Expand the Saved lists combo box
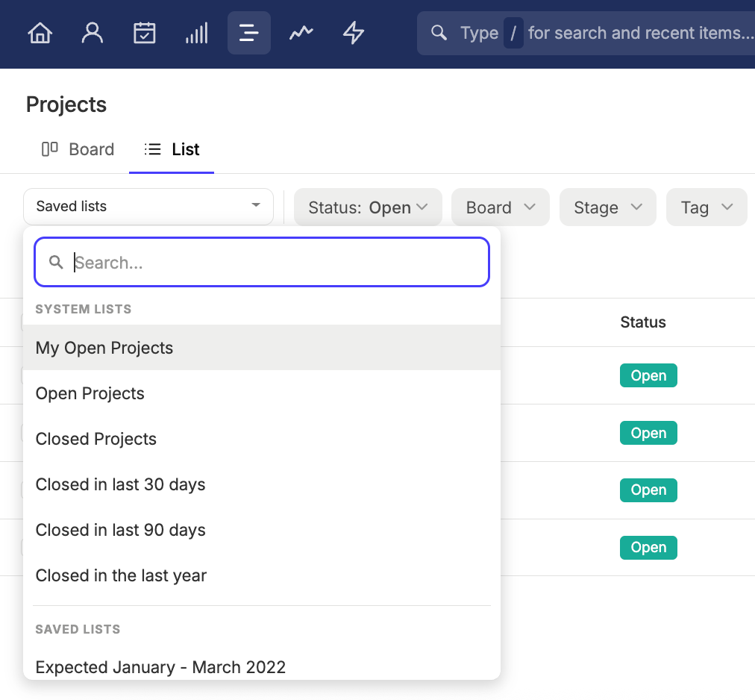This screenshot has height=700, width=755. 148,206
